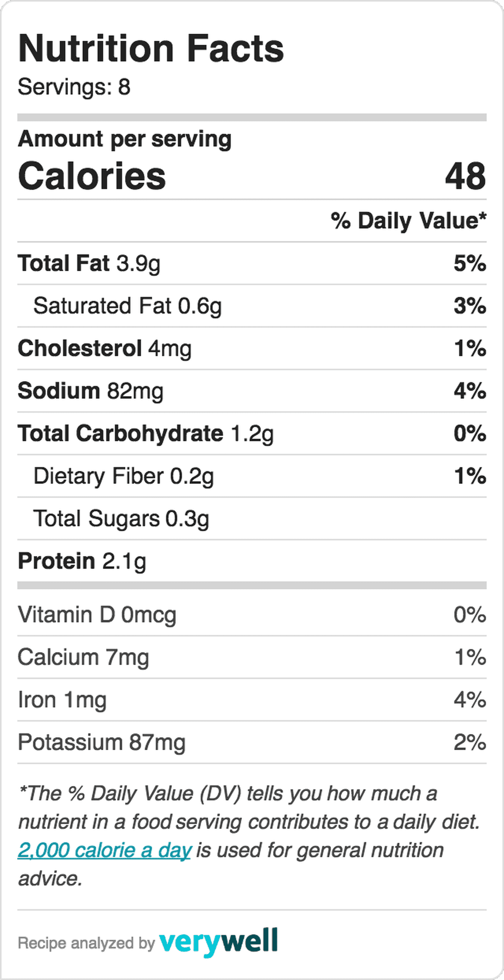Select the Nutrition Facts heading
This screenshot has height=980, width=504.
[x=151, y=48]
